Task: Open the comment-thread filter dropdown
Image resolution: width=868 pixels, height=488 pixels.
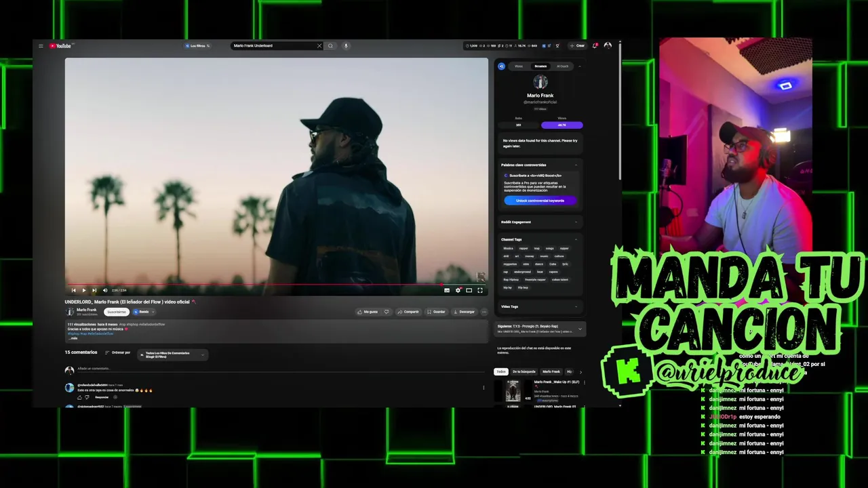Action: [x=172, y=354]
